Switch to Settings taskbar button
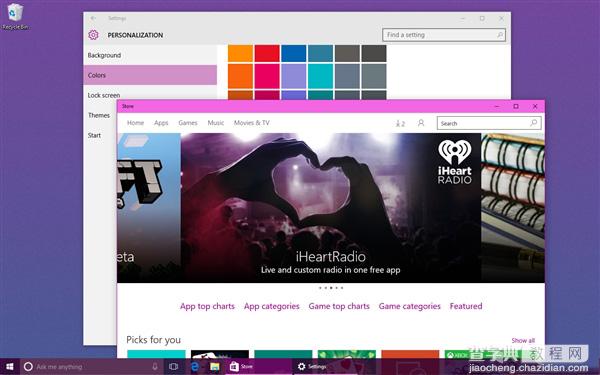The image size is (600, 375). [x=326, y=367]
